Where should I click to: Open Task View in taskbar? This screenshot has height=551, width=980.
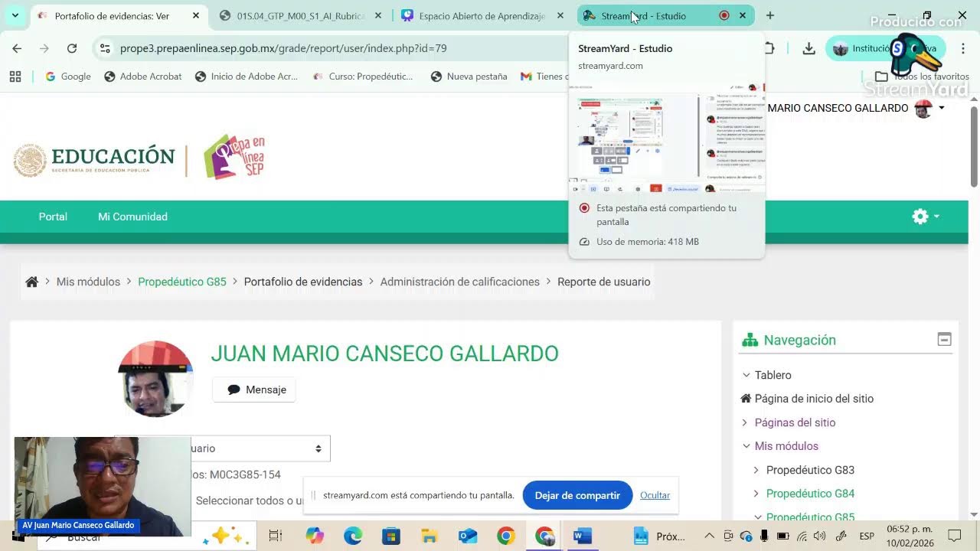[x=276, y=536]
